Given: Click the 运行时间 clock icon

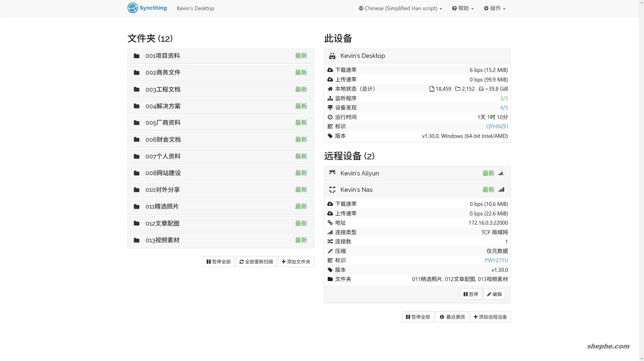Looking at the screenshot, I should click(x=330, y=117).
